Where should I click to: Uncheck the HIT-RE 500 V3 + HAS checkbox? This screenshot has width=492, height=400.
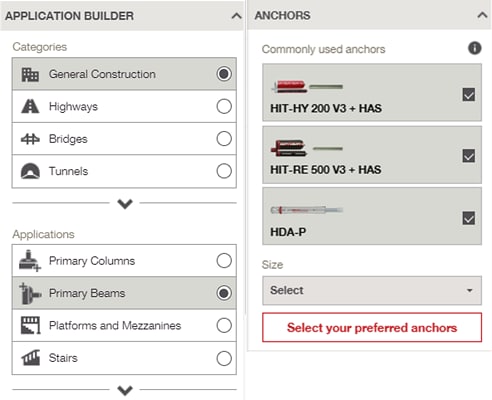tap(469, 156)
